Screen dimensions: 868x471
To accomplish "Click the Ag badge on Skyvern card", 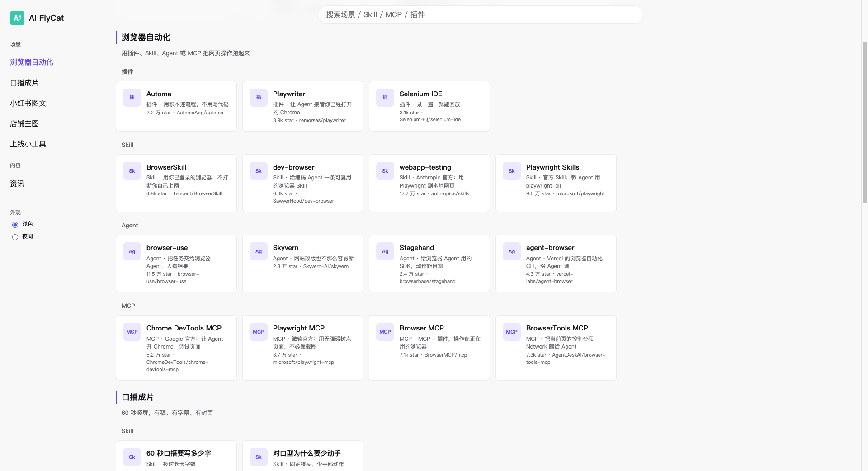I will pyautogui.click(x=259, y=251).
